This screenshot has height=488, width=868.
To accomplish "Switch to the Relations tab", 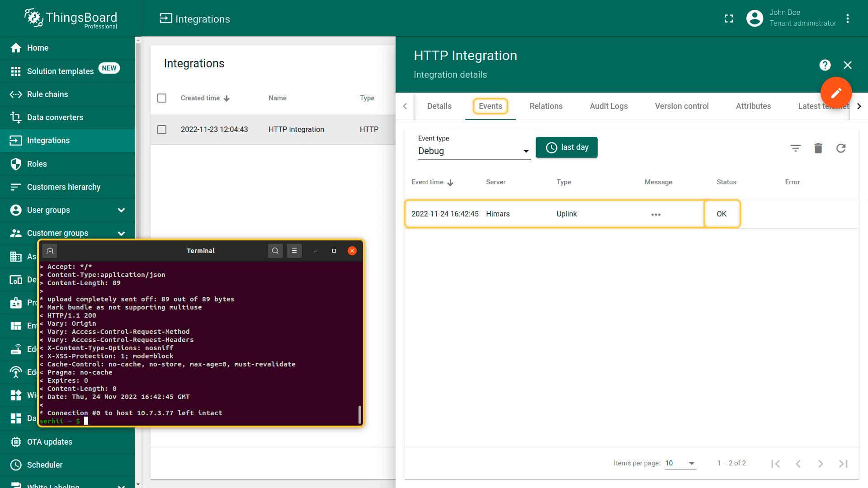I will coord(546,106).
